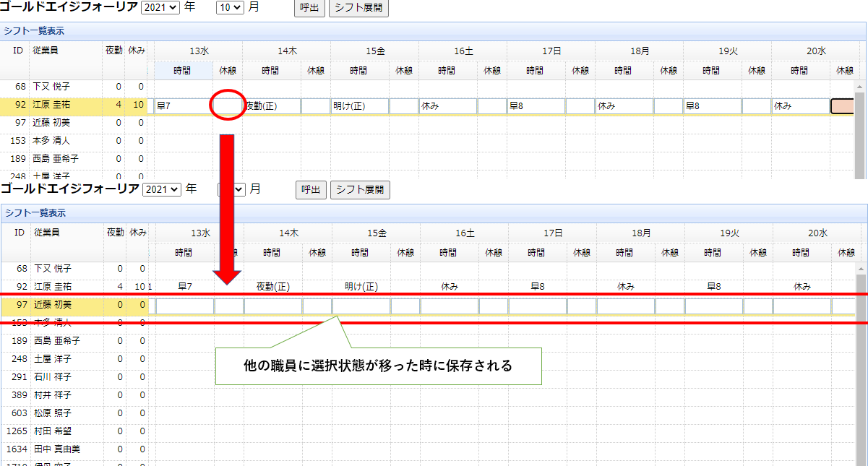This screenshot has width=868, height=466.
Task: Open the year dropdown in the upper panel
Action: tap(160, 9)
